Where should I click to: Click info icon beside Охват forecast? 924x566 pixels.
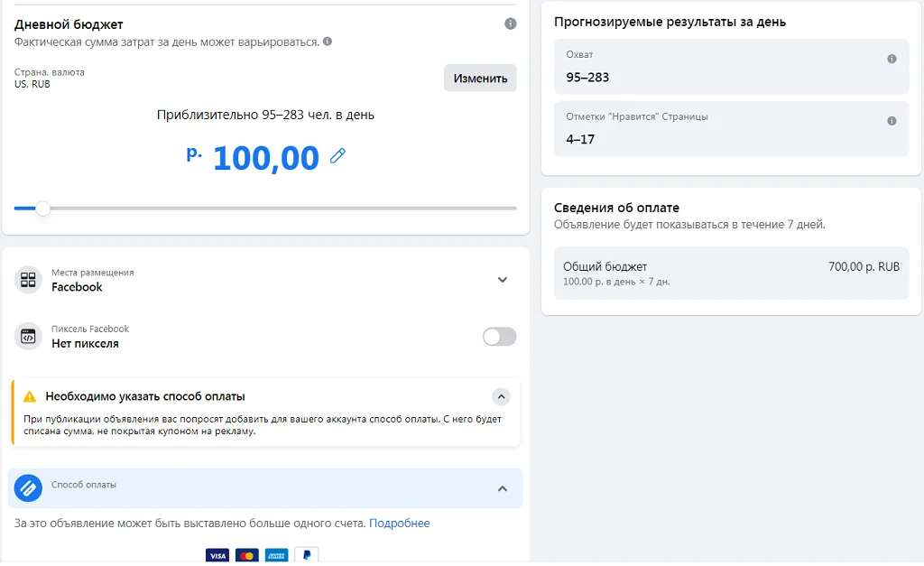point(892,59)
